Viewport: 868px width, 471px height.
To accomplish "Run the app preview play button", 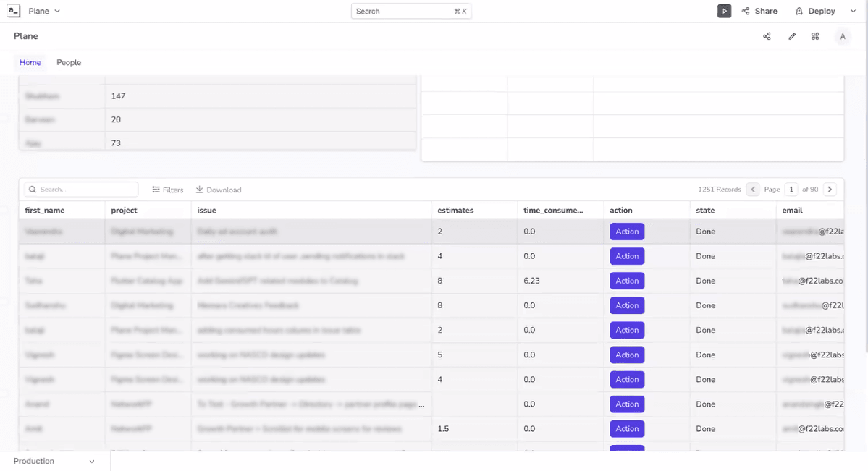I will 724,11.
